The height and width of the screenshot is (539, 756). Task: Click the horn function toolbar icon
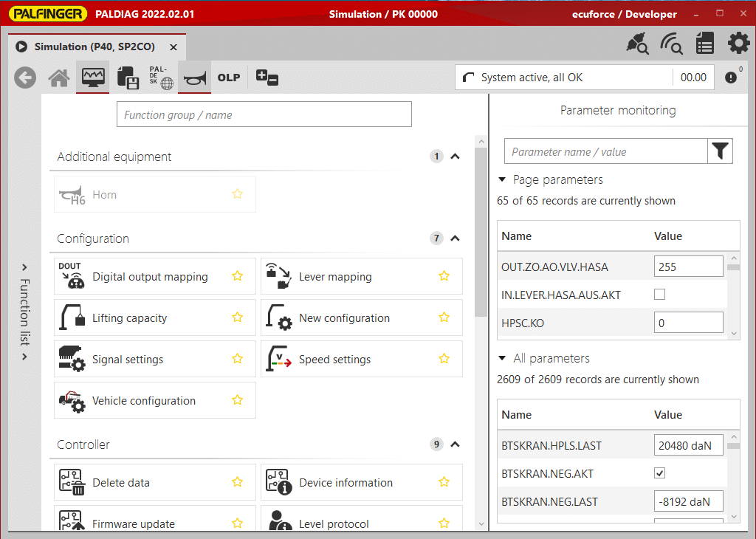coord(194,78)
